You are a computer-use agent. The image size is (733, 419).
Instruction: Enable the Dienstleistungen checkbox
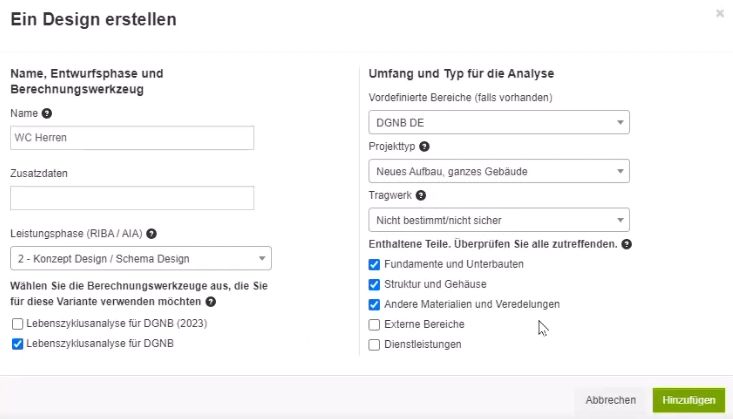[374, 345]
